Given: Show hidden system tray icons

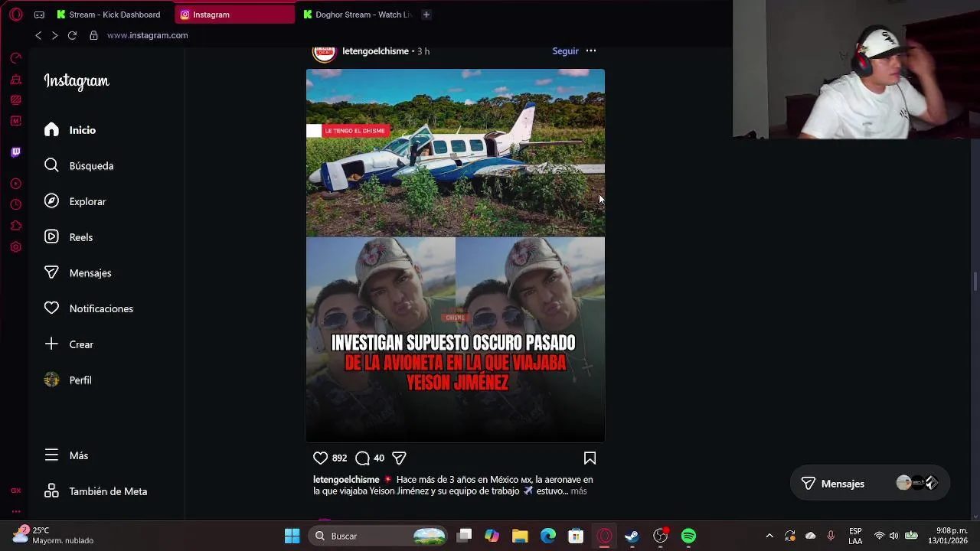Looking at the screenshot, I should point(769,536).
